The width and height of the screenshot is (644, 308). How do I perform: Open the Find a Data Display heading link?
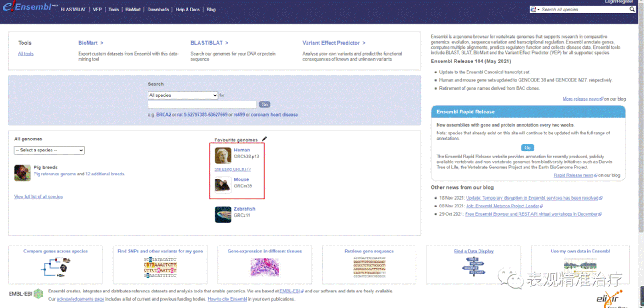point(473,251)
